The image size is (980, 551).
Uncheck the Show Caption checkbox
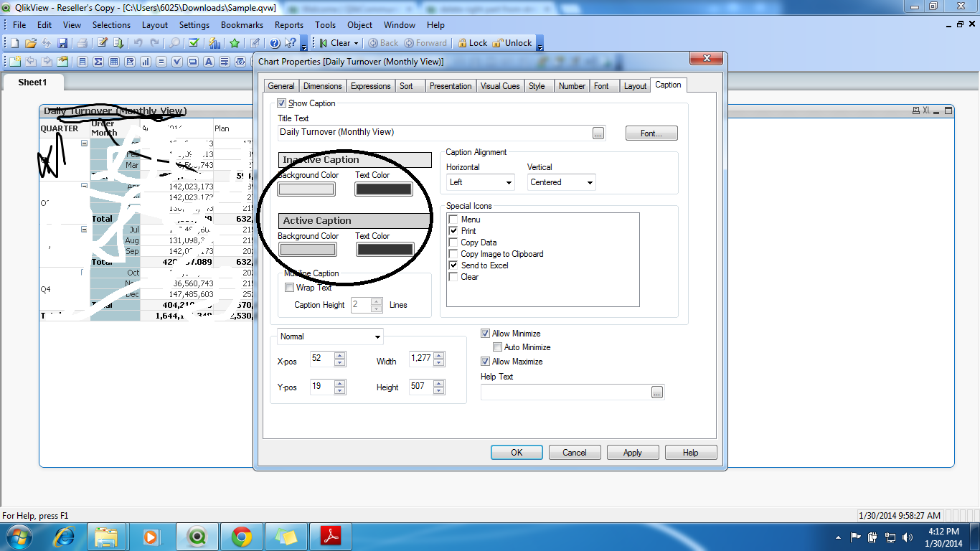point(282,103)
